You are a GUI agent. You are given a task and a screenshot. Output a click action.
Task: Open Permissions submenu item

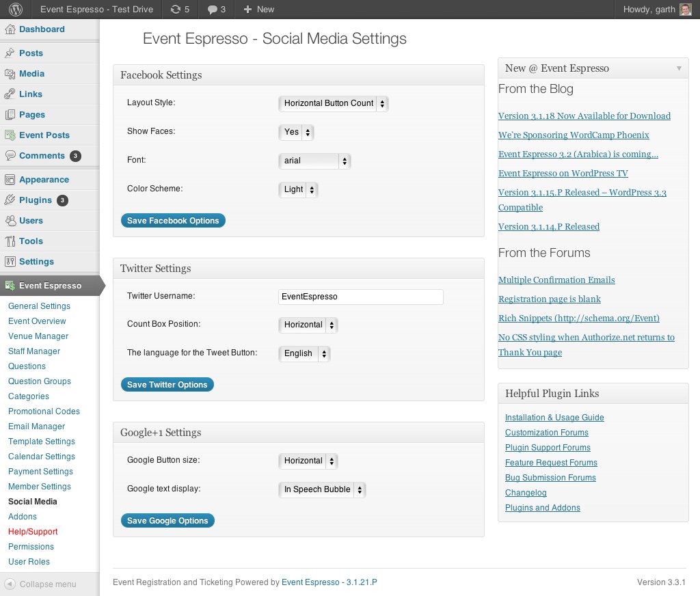(x=31, y=546)
